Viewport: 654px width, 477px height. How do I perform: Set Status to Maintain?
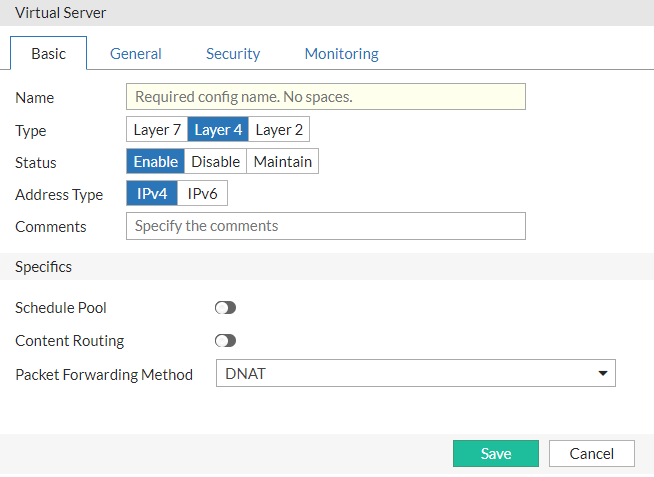(x=282, y=162)
